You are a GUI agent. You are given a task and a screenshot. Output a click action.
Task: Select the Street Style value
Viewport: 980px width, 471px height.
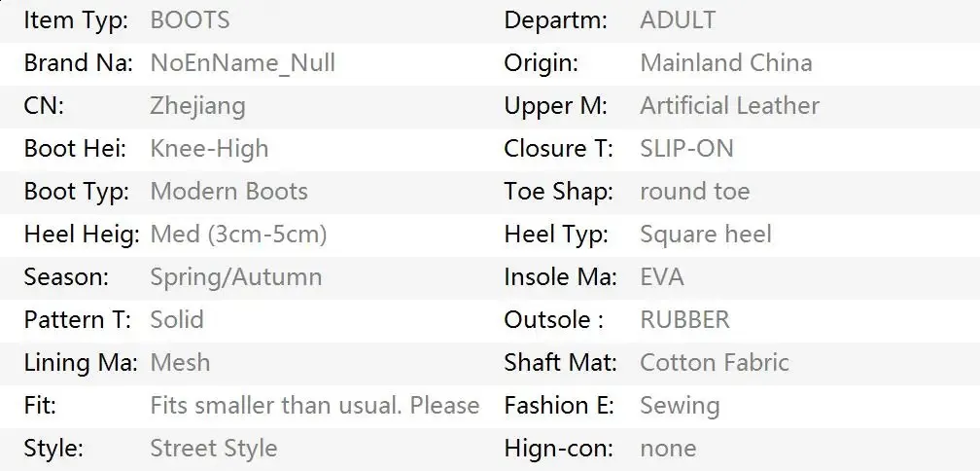click(x=214, y=449)
